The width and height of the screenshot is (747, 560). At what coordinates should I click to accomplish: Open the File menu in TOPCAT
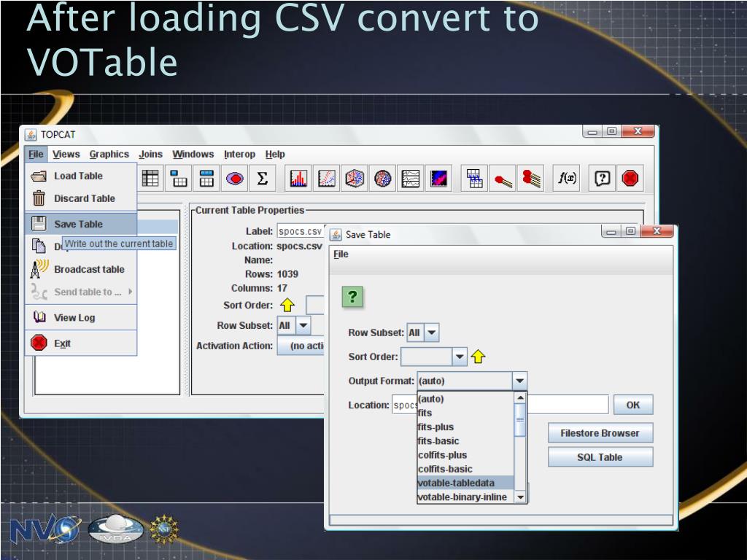[x=36, y=154]
